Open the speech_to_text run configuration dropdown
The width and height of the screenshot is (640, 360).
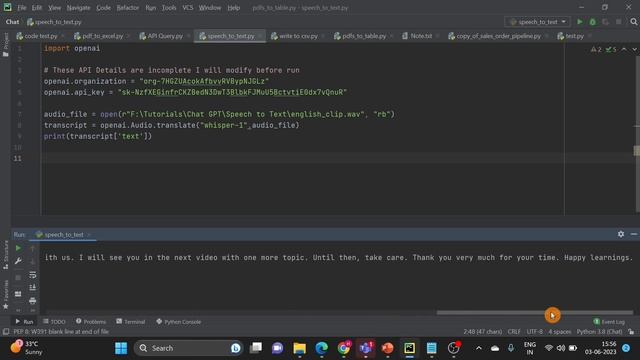[x=538, y=22]
